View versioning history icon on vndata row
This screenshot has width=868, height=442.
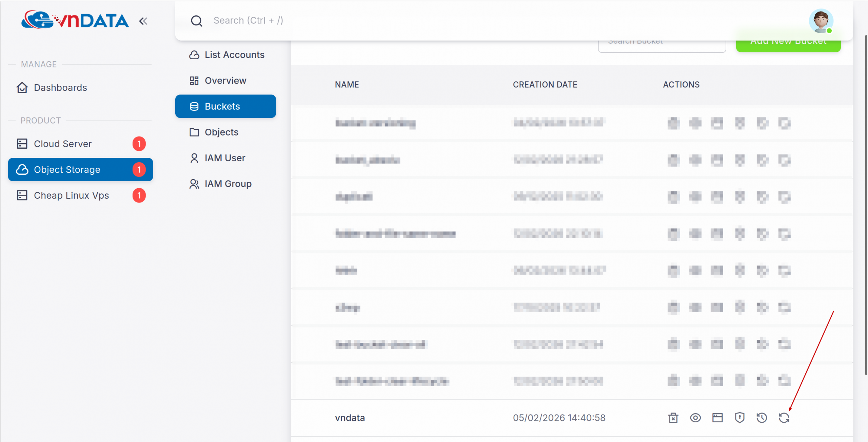pyautogui.click(x=762, y=418)
